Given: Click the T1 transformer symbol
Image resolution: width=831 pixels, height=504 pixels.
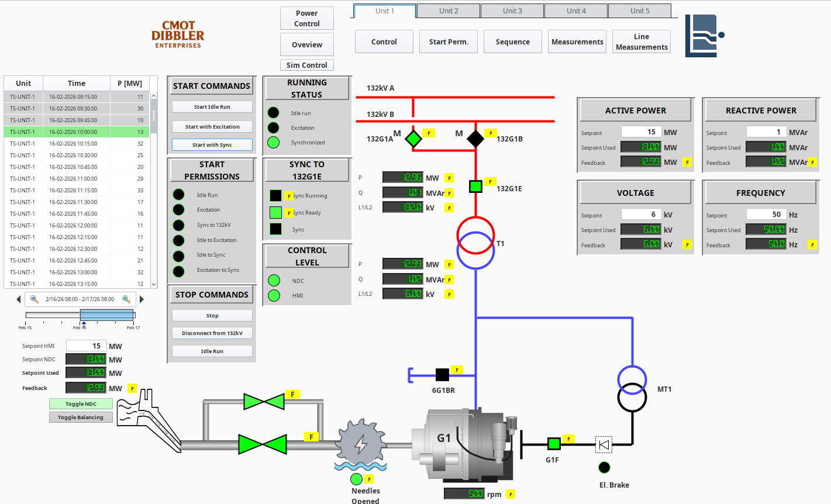Looking at the screenshot, I should click(x=475, y=243).
